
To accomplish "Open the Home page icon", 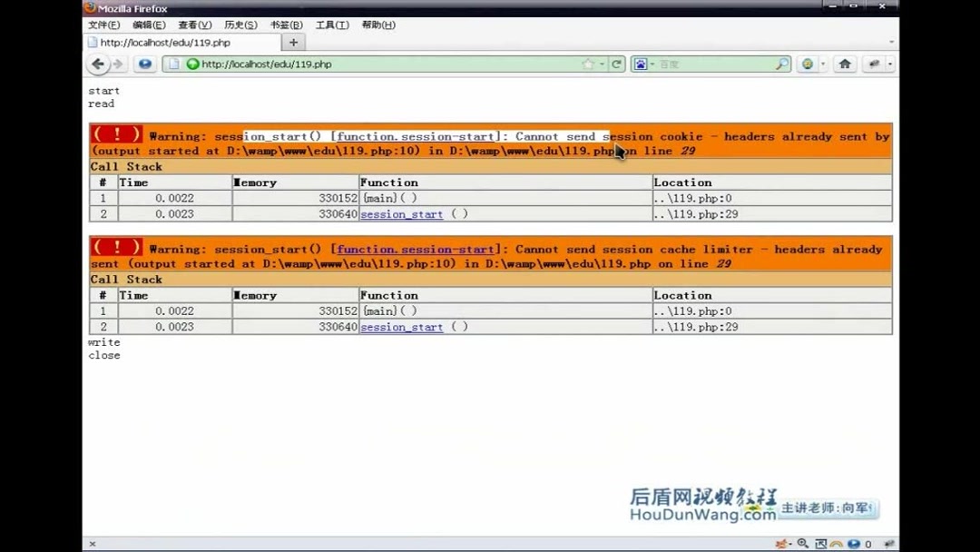I will point(846,64).
